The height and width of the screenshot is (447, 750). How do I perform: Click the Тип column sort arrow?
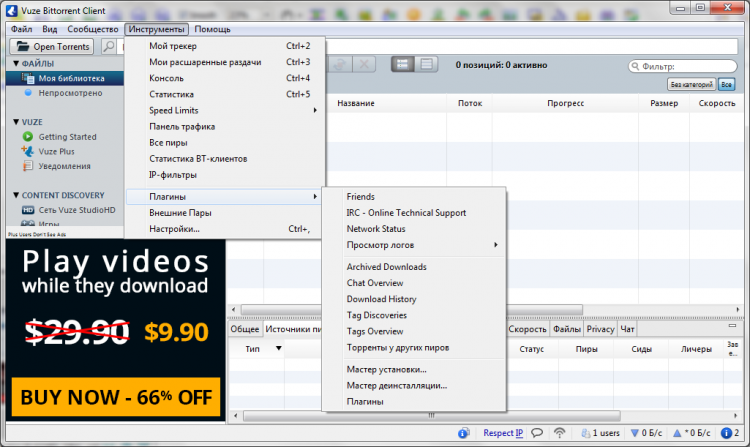[278, 349]
